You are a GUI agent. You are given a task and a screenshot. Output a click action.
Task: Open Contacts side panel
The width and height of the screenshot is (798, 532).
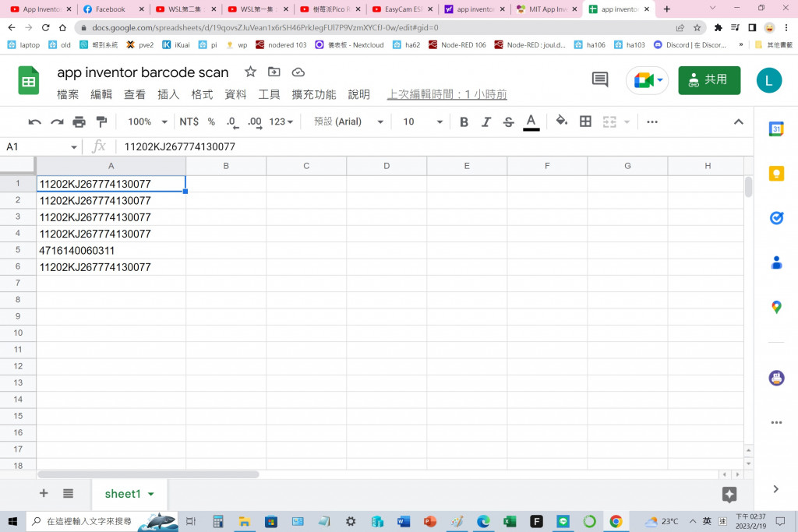776,263
